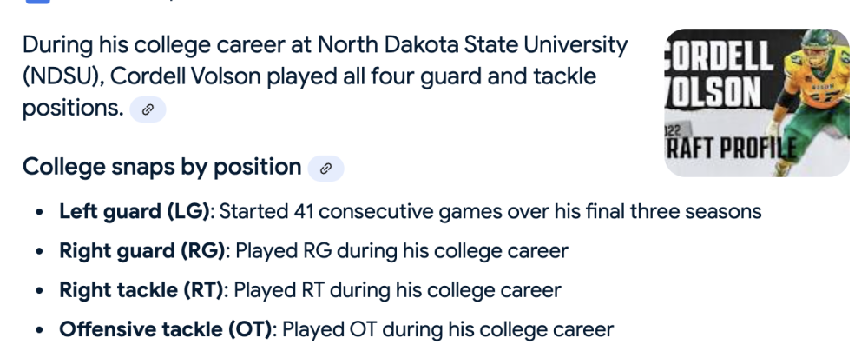
Task: Click the bullet point before 'Left guard'
Action: tap(39, 212)
